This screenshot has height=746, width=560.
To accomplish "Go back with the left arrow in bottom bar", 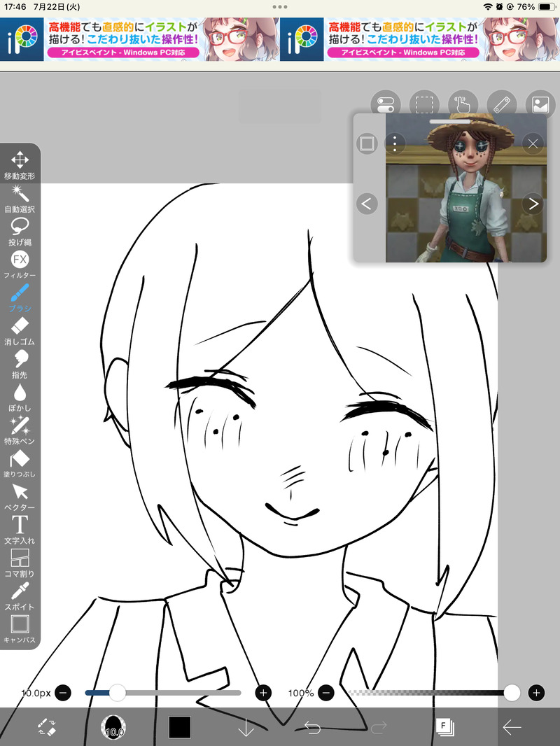I will click(512, 727).
